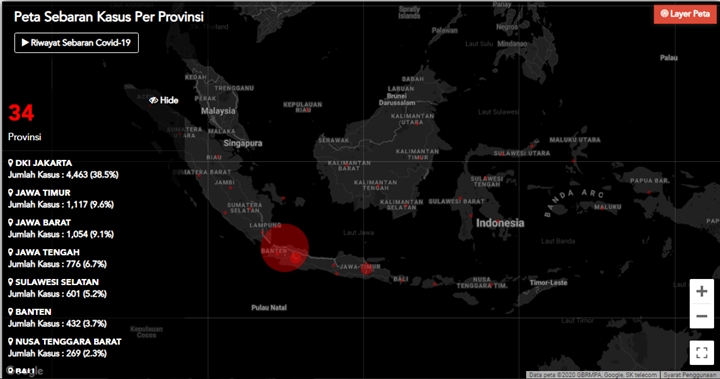Click the KALIMANTAN TENGAH map label
The height and width of the screenshot is (379, 720).
point(376,185)
